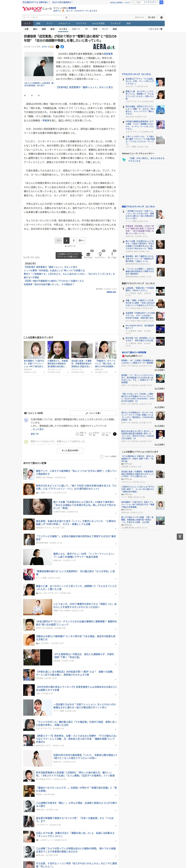Select 科学 category in sub navigation
Image resolution: width=186 pixels, height=868 pixels.
(x=95, y=29)
